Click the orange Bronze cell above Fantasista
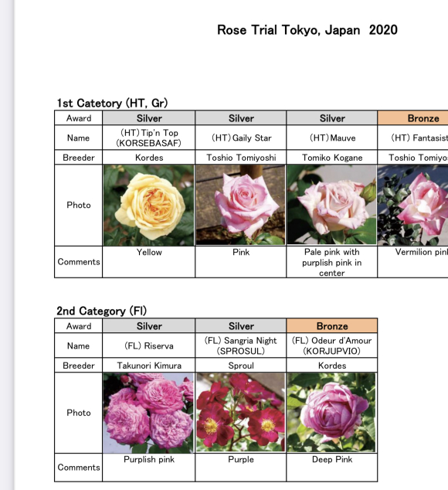 (x=412, y=118)
